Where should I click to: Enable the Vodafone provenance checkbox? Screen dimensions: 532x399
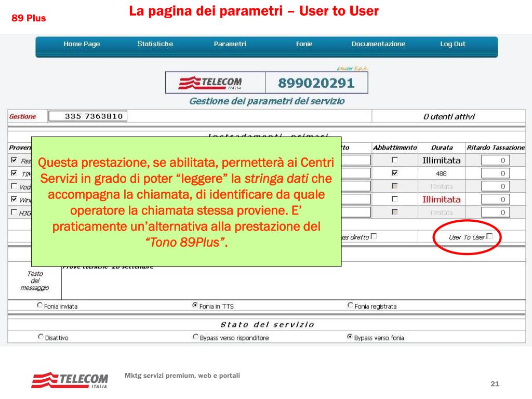point(14,186)
